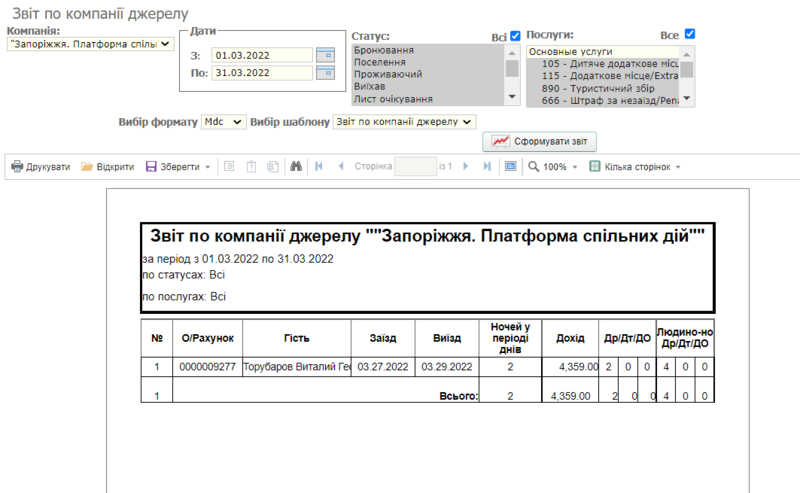The height and width of the screenshot is (493, 800).
Task: Click the Сторінка page number field
Action: tap(415, 167)
